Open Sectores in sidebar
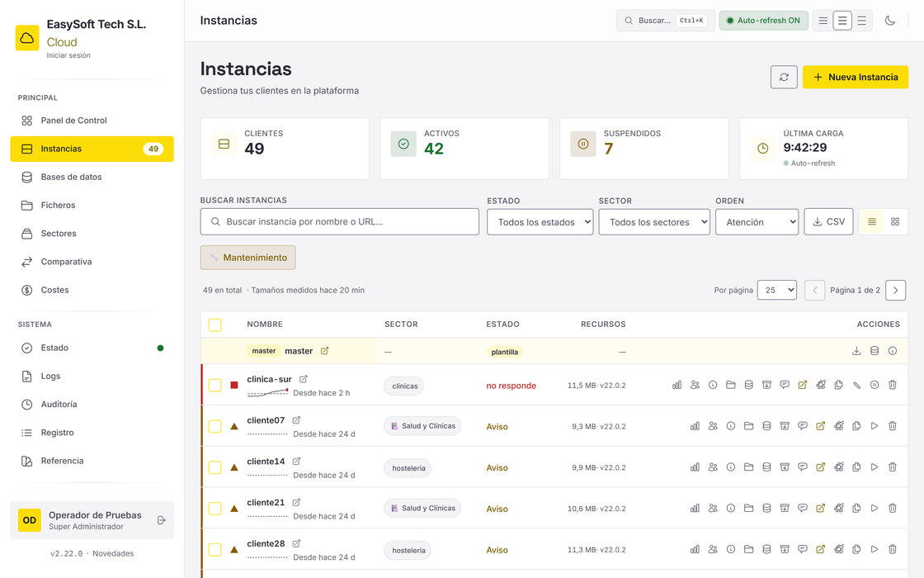924x578 pixels. [92, 234]
